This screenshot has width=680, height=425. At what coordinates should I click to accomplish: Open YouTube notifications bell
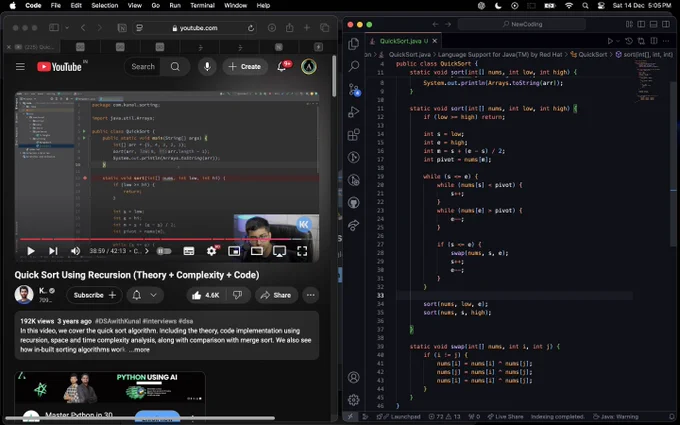pos(281,66)
